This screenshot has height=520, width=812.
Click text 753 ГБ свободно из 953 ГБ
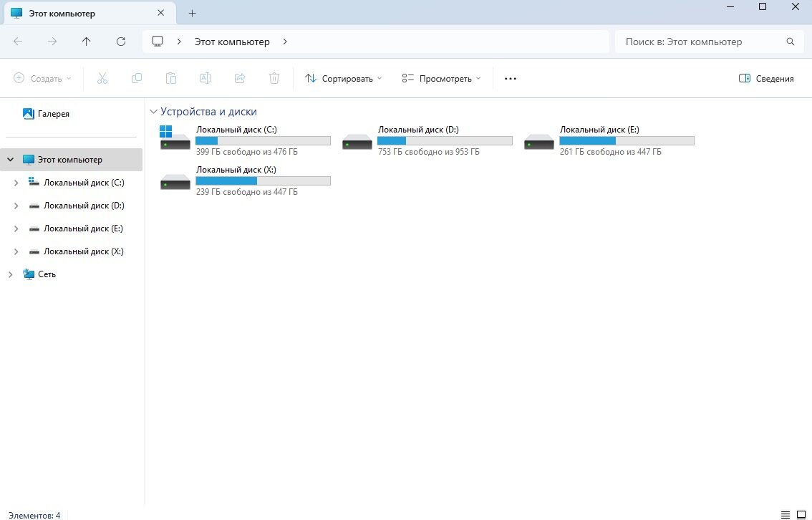point(429,152)
